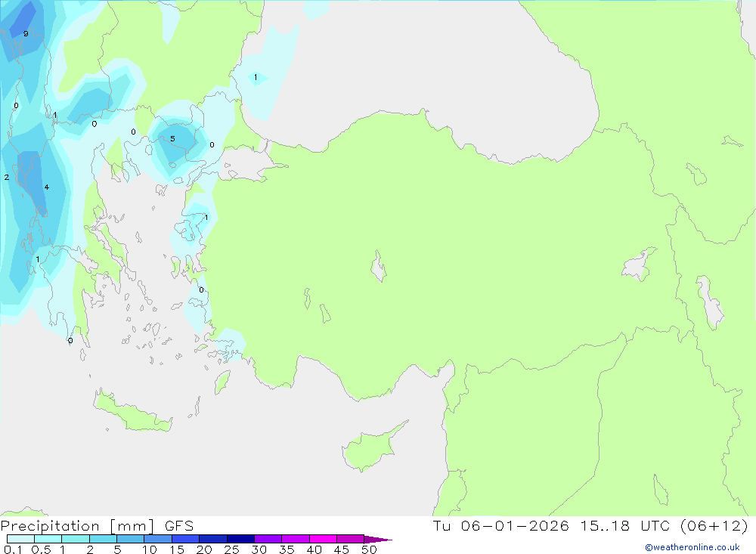Choose the 2–5 mm legend color swatch
Image resolution: width=756 pixels, height=554 pixels.
click(103, 539)
